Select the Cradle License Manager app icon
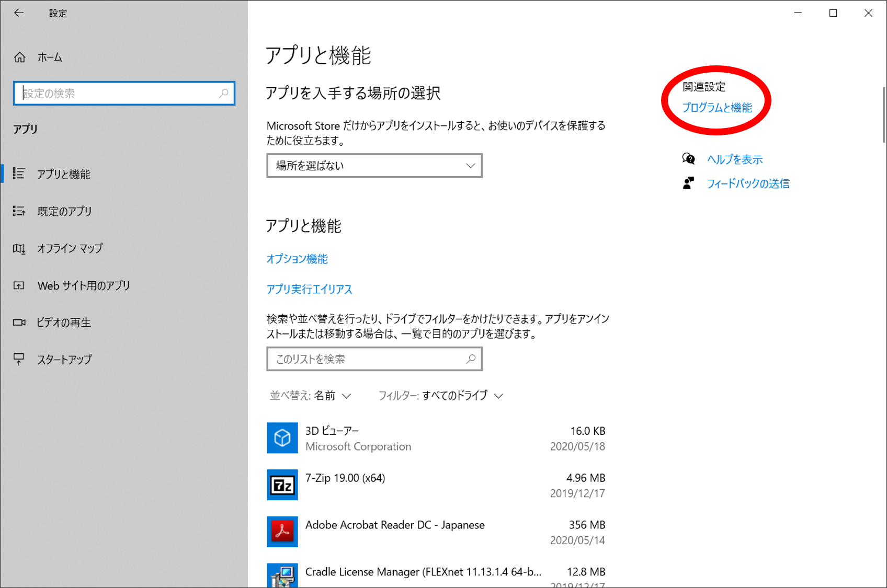Image resolution: width=887 pixels, height=588 pixels. [x=282, y=575]
